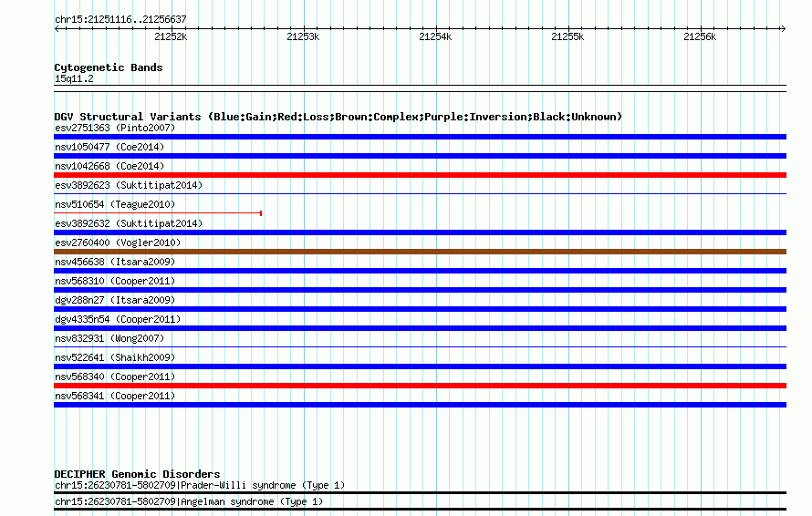Click the dgv4335n54 (Cooper2011) blue bar
Image resolution: width=812 pixels, height=516 pixels.
420,328
